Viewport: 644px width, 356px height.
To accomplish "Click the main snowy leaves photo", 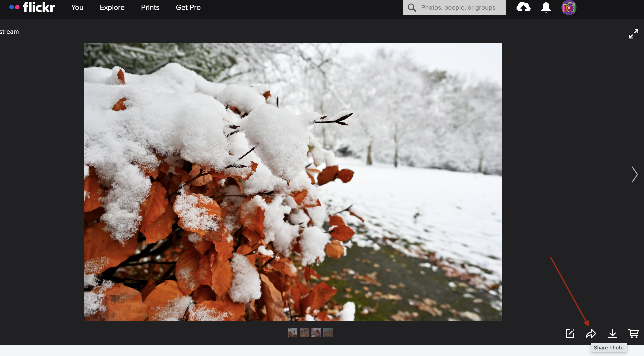I will point(293,182).
